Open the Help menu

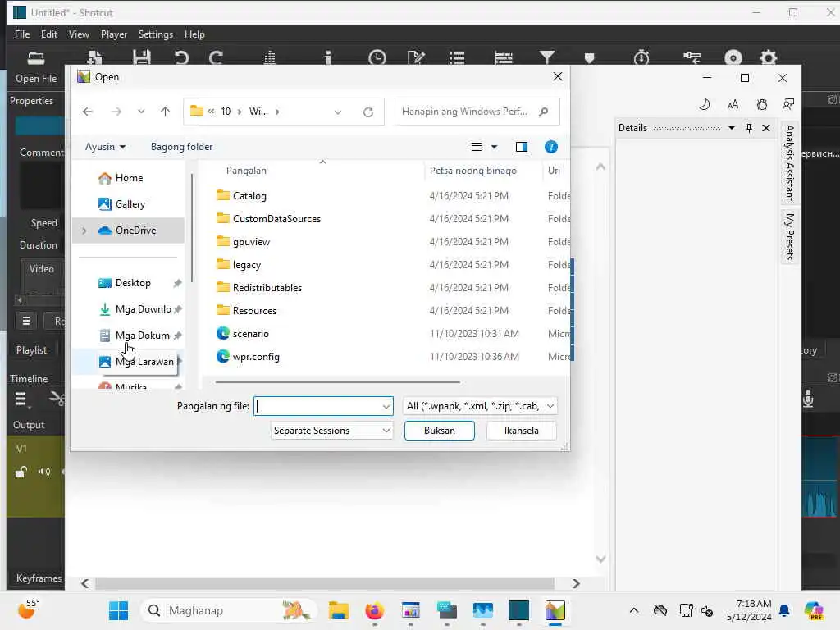pyautogui.click(x=194, y=34)
